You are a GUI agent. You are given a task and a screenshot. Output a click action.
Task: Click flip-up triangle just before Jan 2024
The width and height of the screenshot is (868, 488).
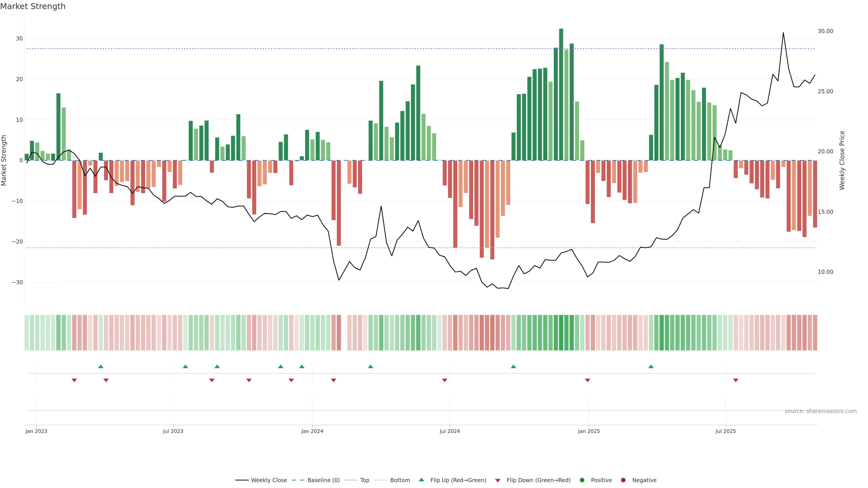tap(302, 366)
